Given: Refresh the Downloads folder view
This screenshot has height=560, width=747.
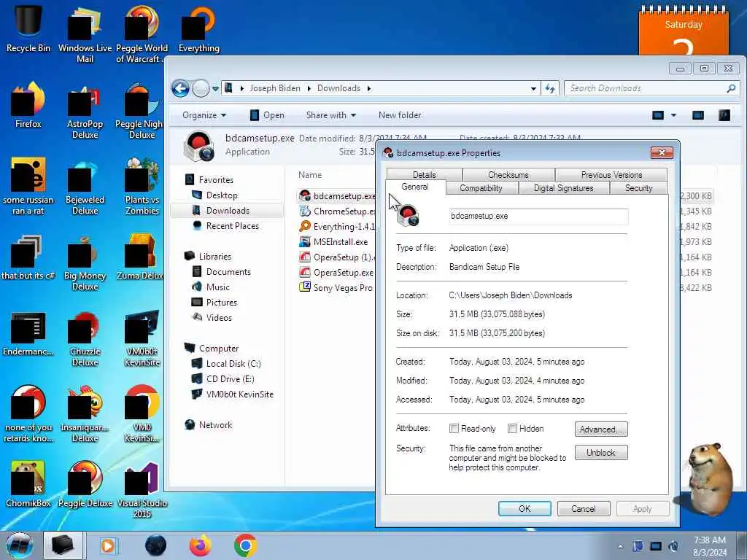Looking at the screenshot, I should click(x=550, y=88).
